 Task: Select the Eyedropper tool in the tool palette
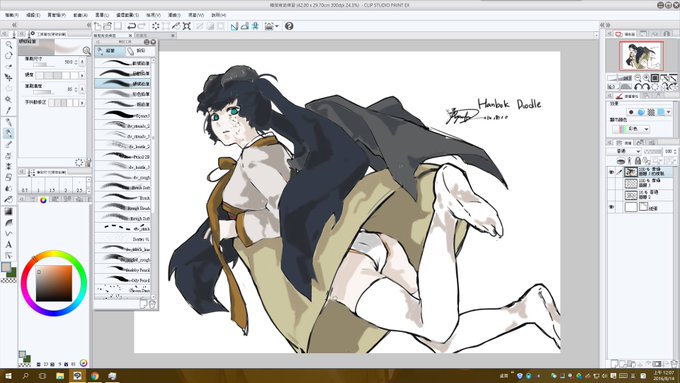click(x=8, y=110)
